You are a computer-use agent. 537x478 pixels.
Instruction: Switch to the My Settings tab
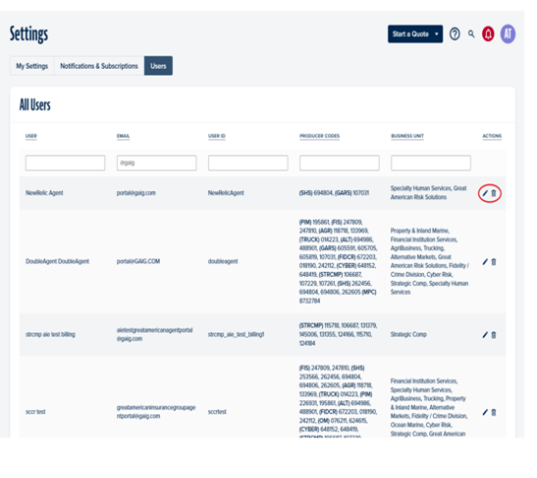(32, 66)
